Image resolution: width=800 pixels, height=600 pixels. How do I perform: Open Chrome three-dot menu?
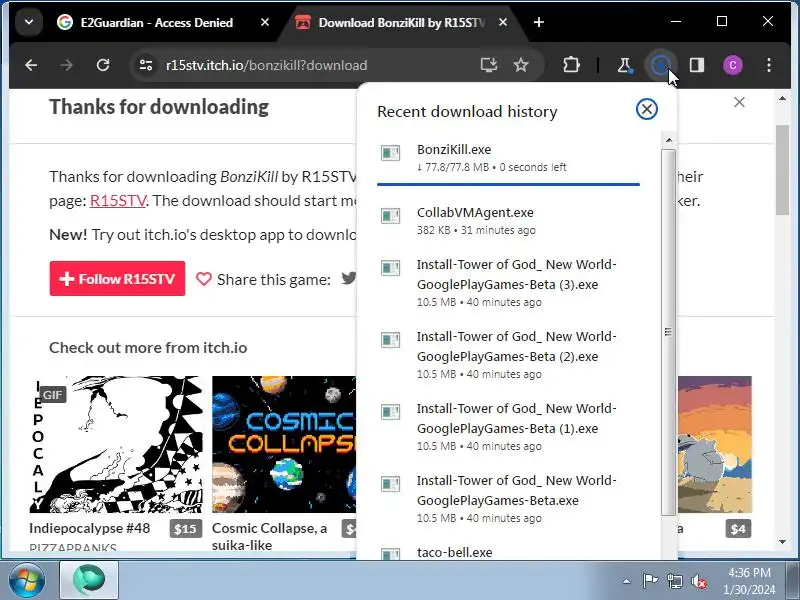point(769,65)
